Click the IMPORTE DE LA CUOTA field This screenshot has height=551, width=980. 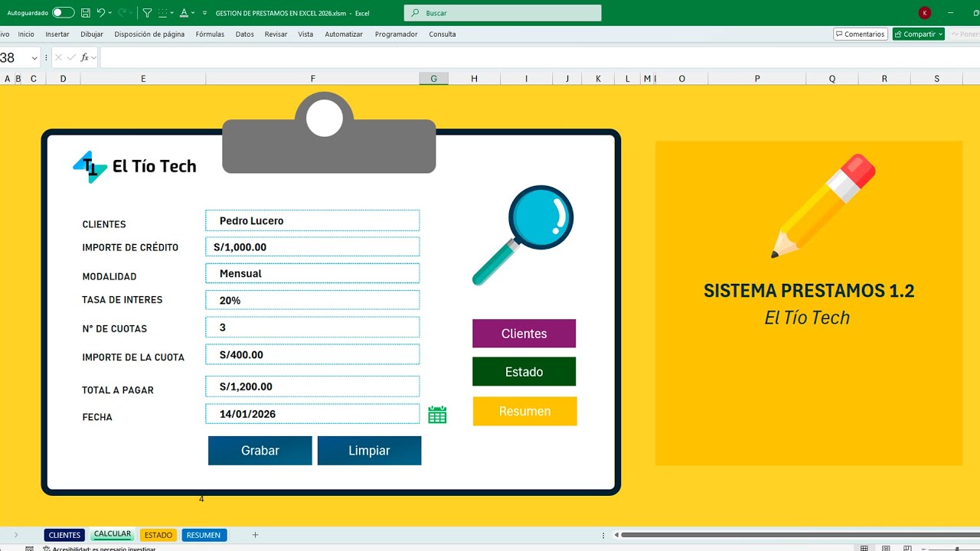pos(312,354)
